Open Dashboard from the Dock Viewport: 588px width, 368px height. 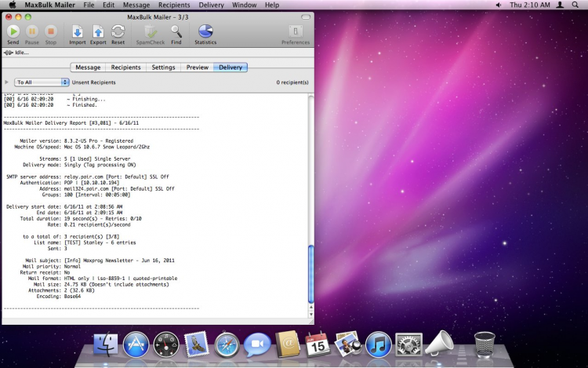166,344
